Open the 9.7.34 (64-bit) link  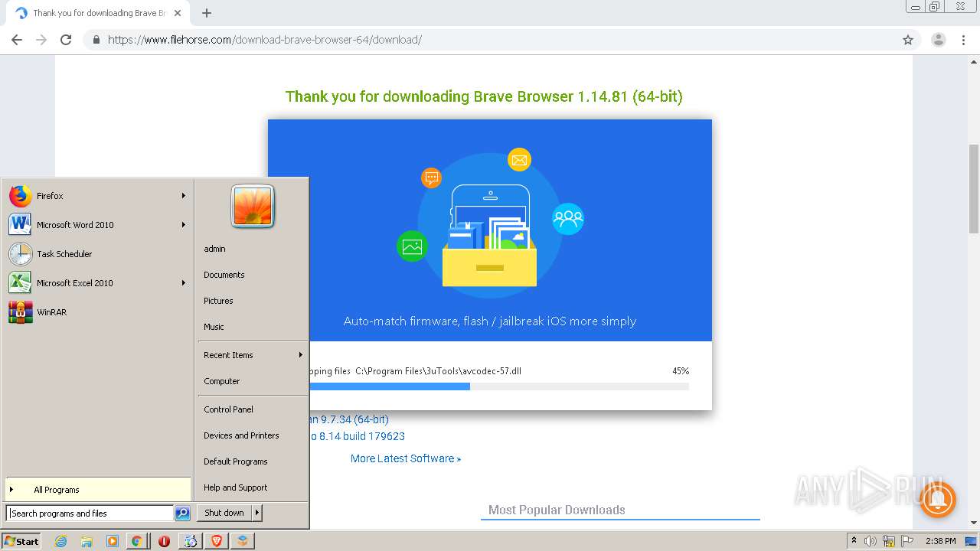349,419
